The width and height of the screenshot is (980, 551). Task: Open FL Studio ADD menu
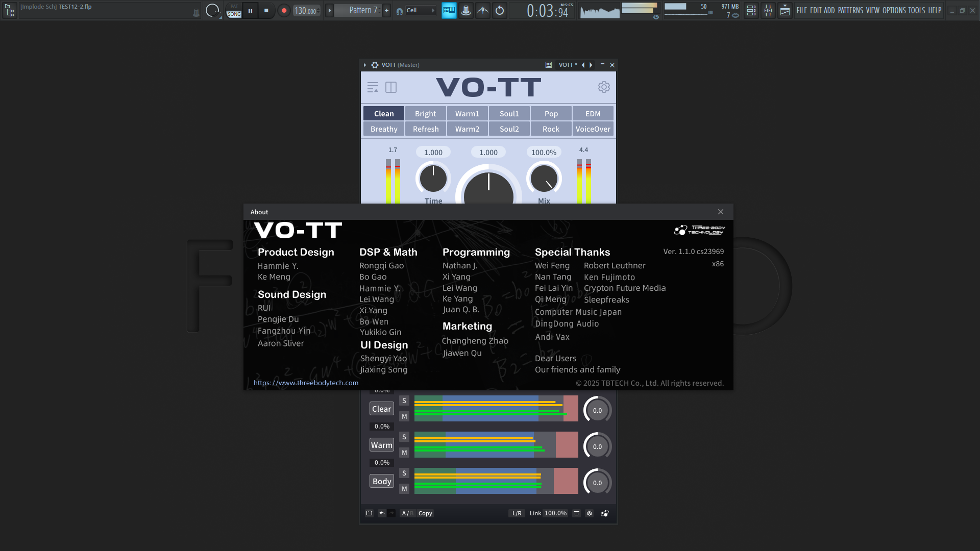[829, 10]
